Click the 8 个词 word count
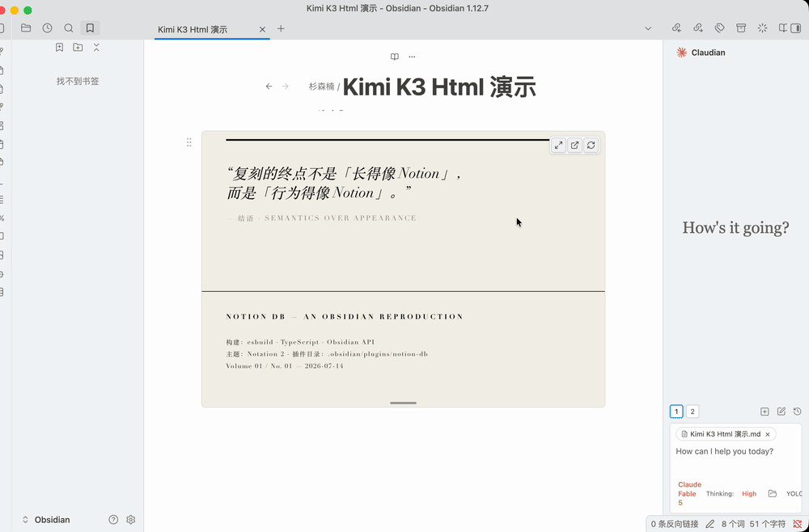 tap(733, 524)
